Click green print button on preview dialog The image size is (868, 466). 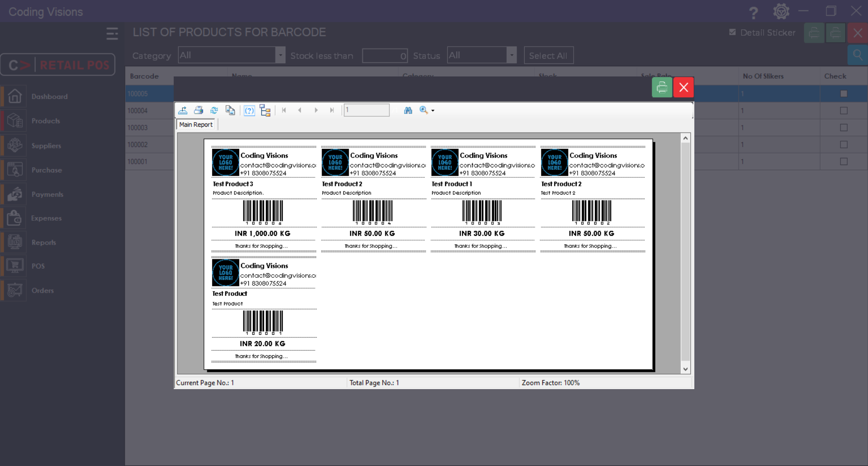tap(662, 87)
